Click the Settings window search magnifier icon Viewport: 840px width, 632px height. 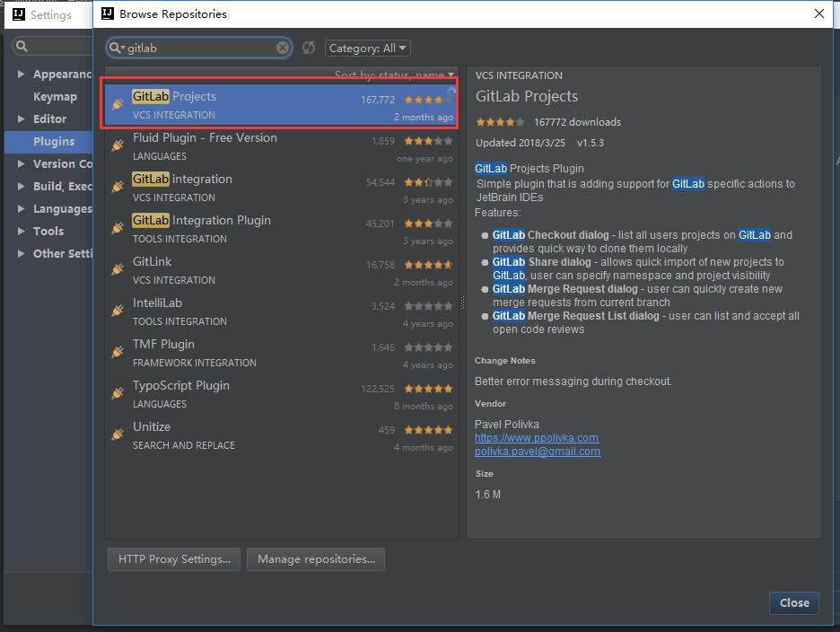click(x=22, y=46)
